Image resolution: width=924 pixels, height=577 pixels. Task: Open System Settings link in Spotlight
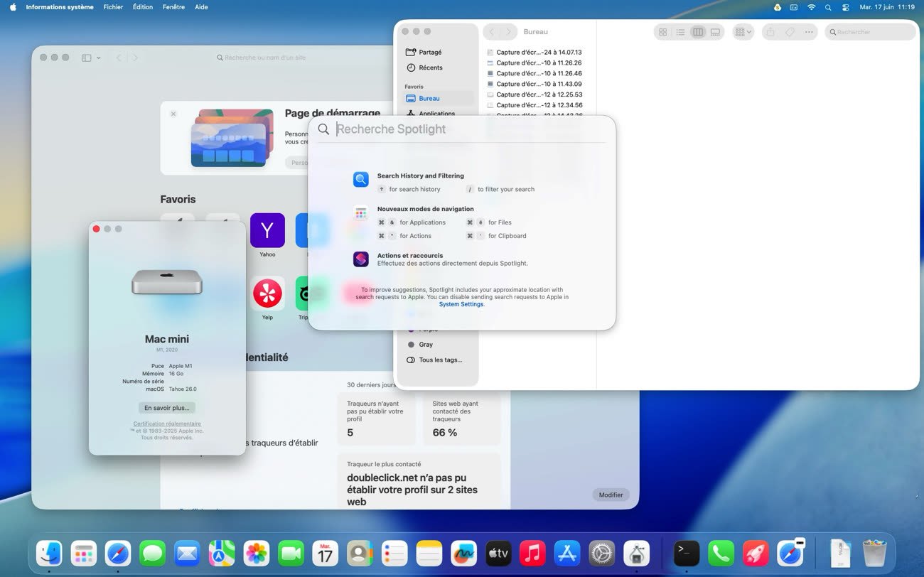click(x=461, y=304)
